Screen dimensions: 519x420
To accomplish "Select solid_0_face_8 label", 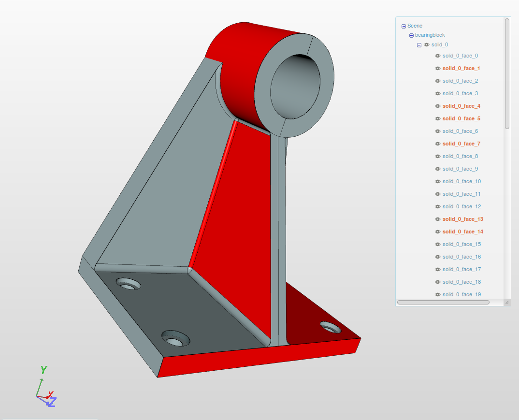I will coord(460,157).
